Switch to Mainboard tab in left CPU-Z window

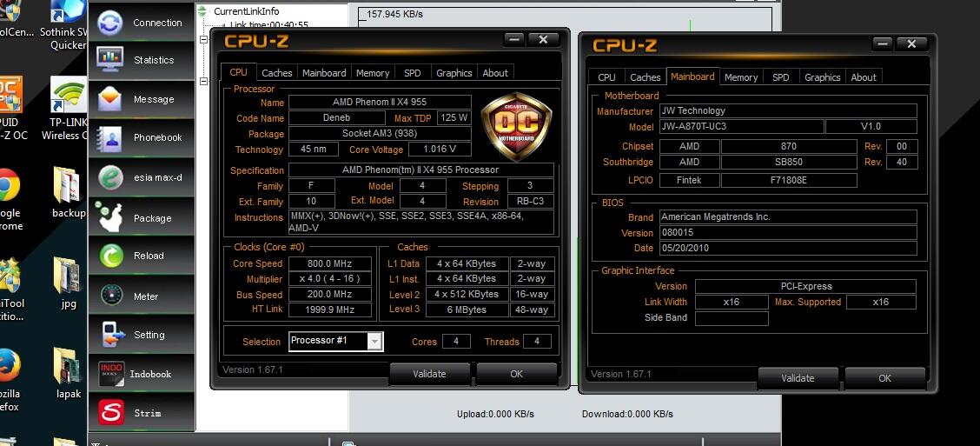pos(324,72)
